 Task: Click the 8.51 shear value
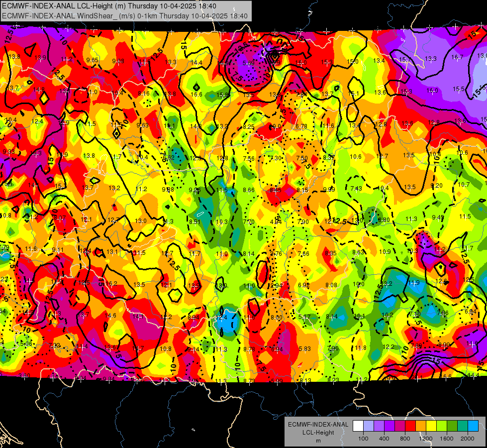tap(195, 222)
